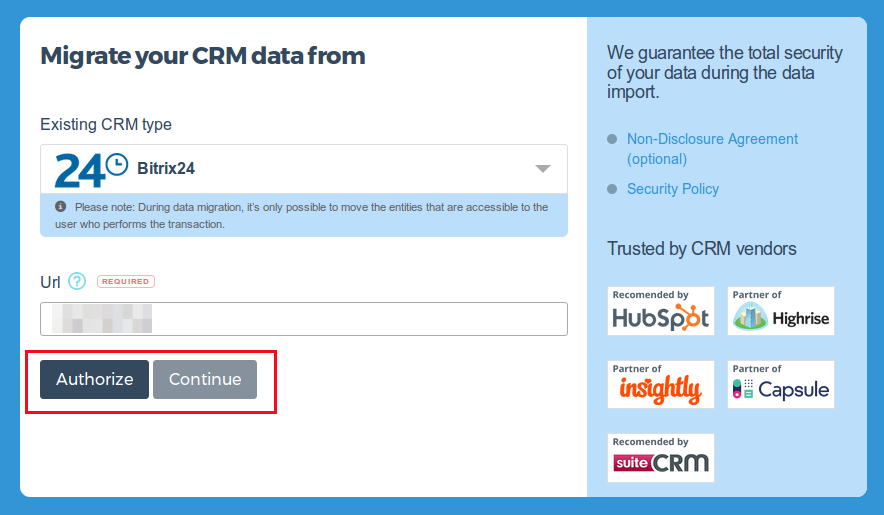Click the REQUIRED label badge
This screenshot has height=515, width=884.
(126, 281)
